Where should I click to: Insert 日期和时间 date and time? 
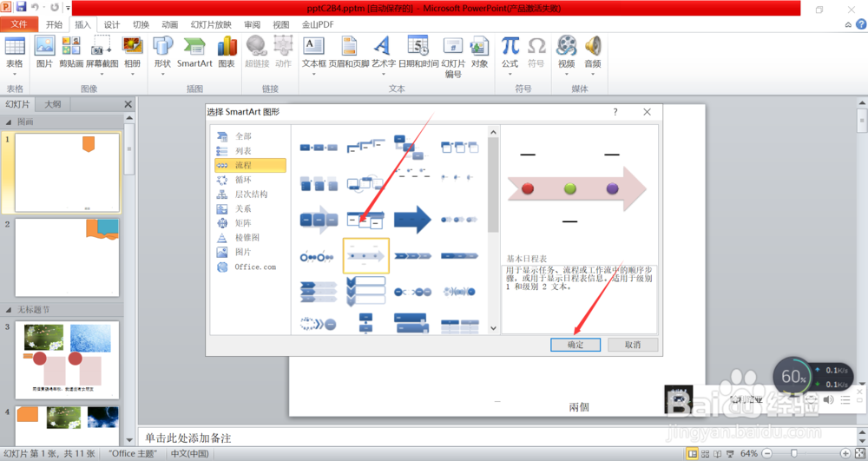(418, 52)
